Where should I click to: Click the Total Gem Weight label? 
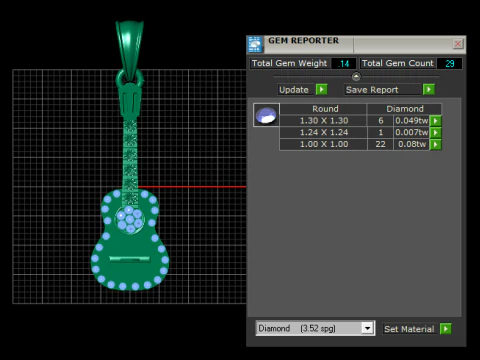tap(289, 63)
